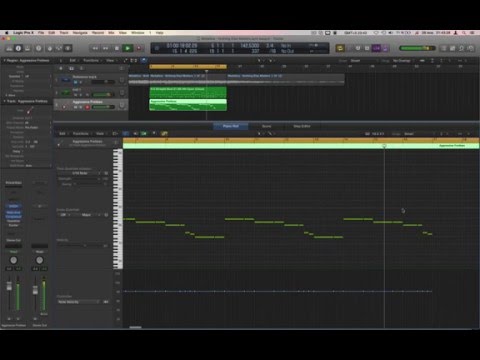Image resolution: width=480 pixels, height=360 pixels.
Task: Open tracks area Edit dropdown menu
Action: (73, 61)
